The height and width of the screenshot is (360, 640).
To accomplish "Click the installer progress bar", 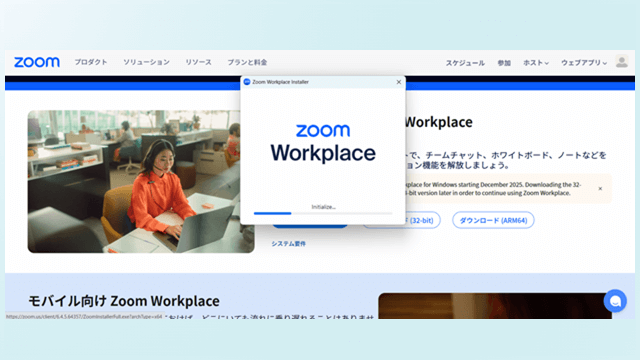I will coord(323,213).
